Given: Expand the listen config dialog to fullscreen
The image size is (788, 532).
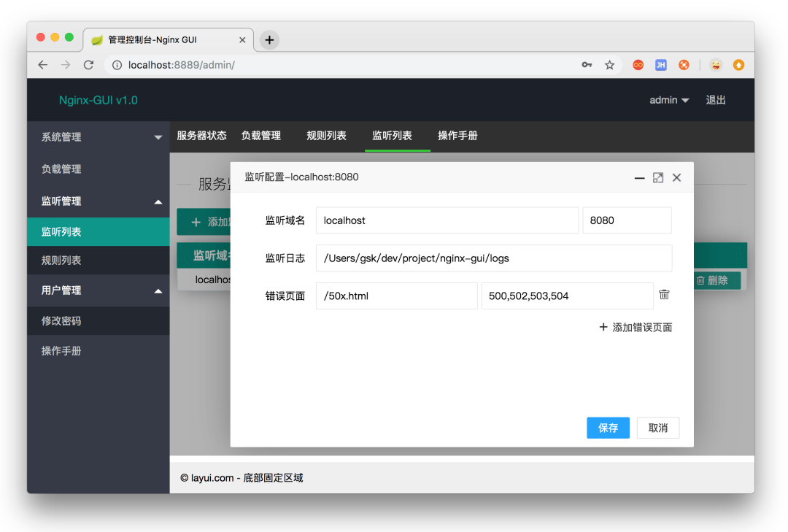Looking at the screenshot, I should coord(657,177).
